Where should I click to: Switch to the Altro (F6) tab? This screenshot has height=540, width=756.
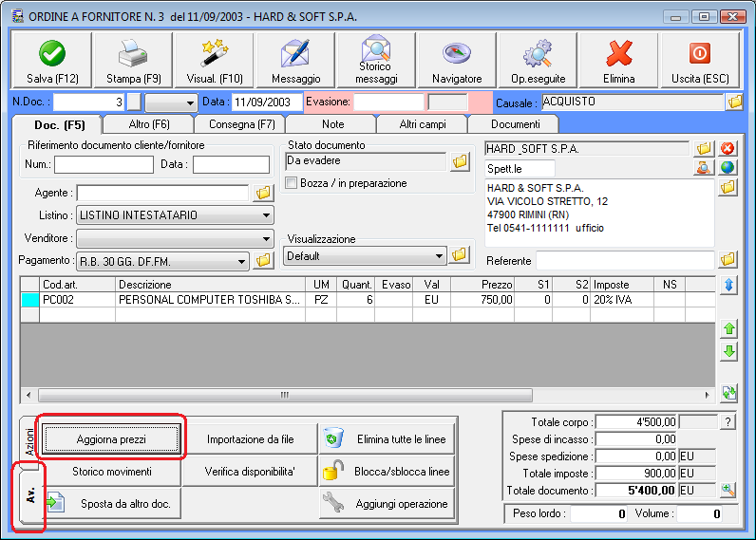coord(149,124)
